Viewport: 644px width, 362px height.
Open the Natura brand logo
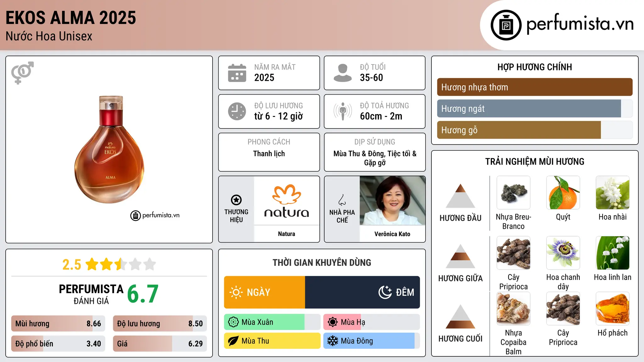pos(286,201)
